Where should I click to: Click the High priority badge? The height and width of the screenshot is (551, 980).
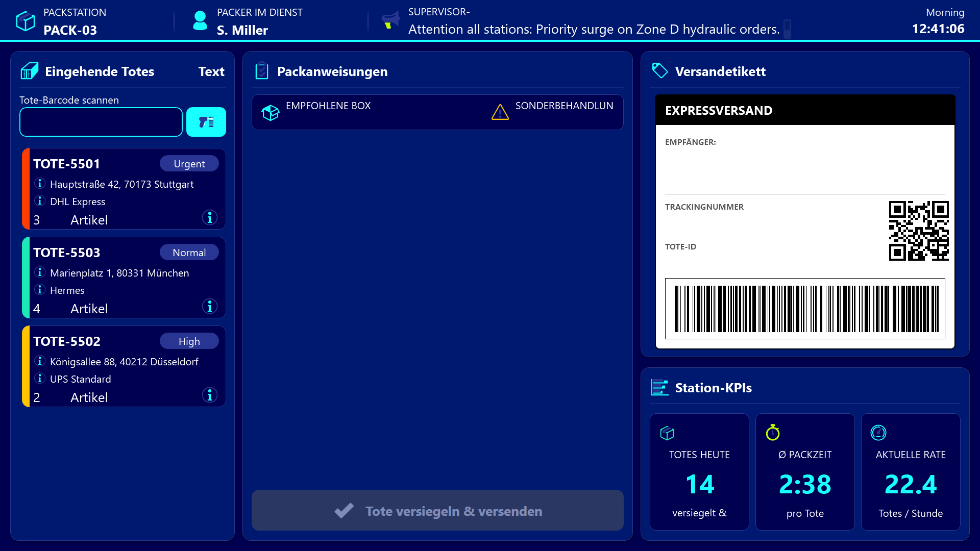[x=189, y=341]
